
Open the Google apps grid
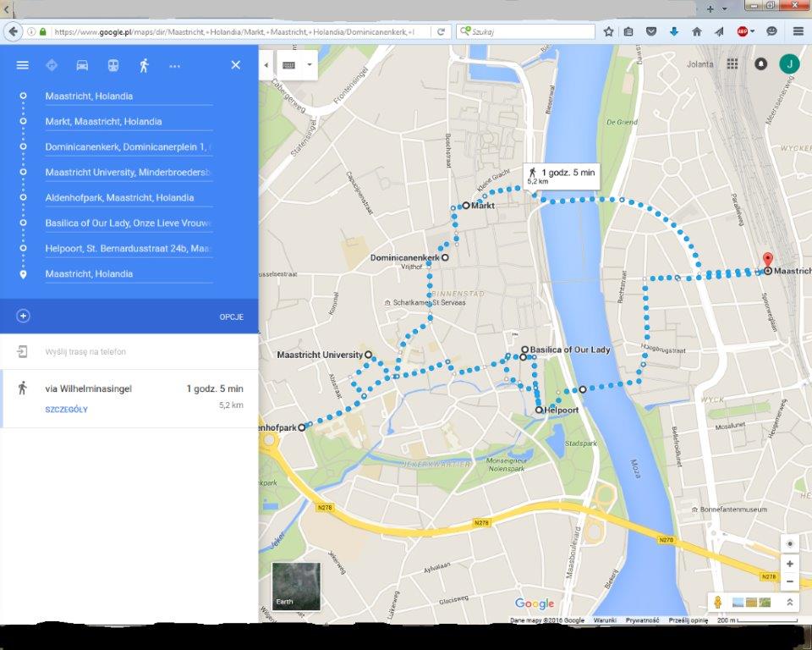coord(732,63)
